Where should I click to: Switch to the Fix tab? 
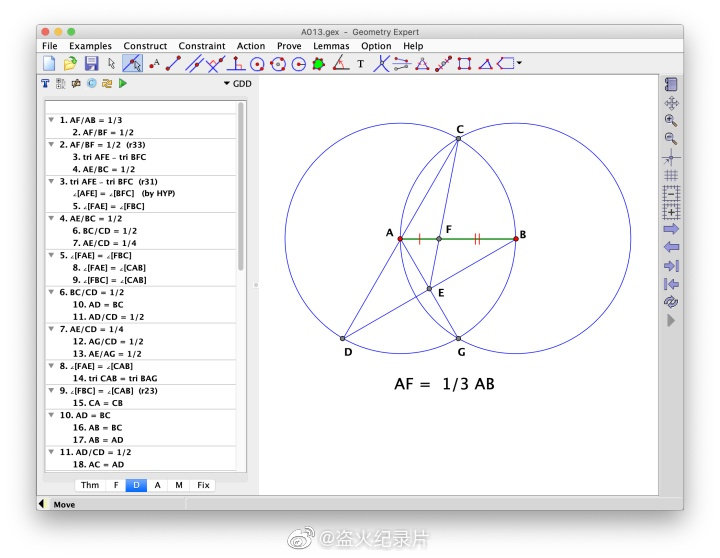(x=204, y=485)
